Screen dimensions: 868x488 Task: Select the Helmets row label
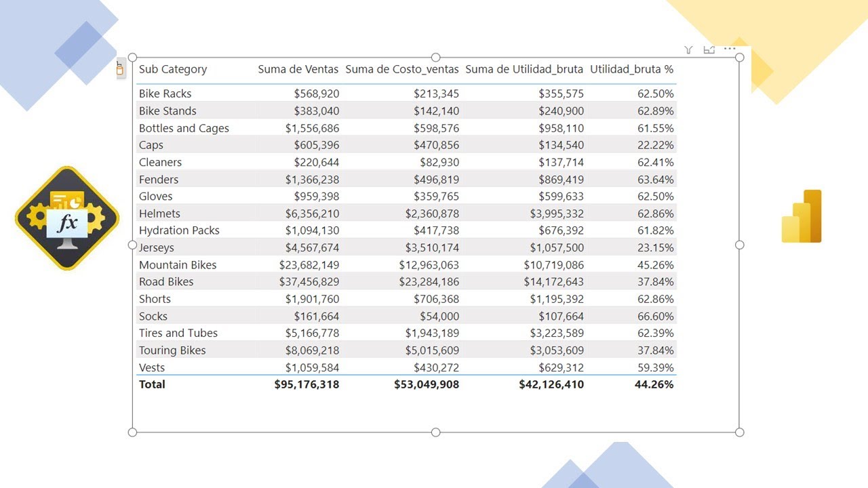pyautogui.click(x=159, y=213)
